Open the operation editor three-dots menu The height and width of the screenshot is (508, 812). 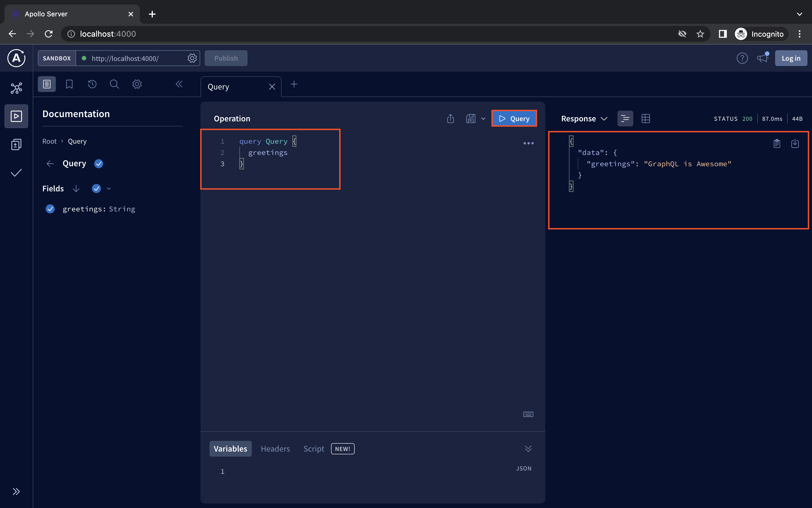pos(528,143)
